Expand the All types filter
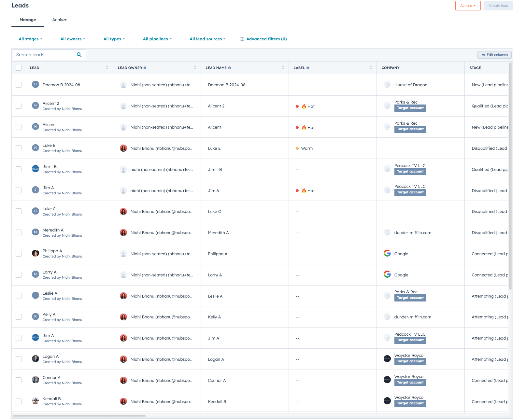The width and height of the screenshot is (526, 420). 114,39
